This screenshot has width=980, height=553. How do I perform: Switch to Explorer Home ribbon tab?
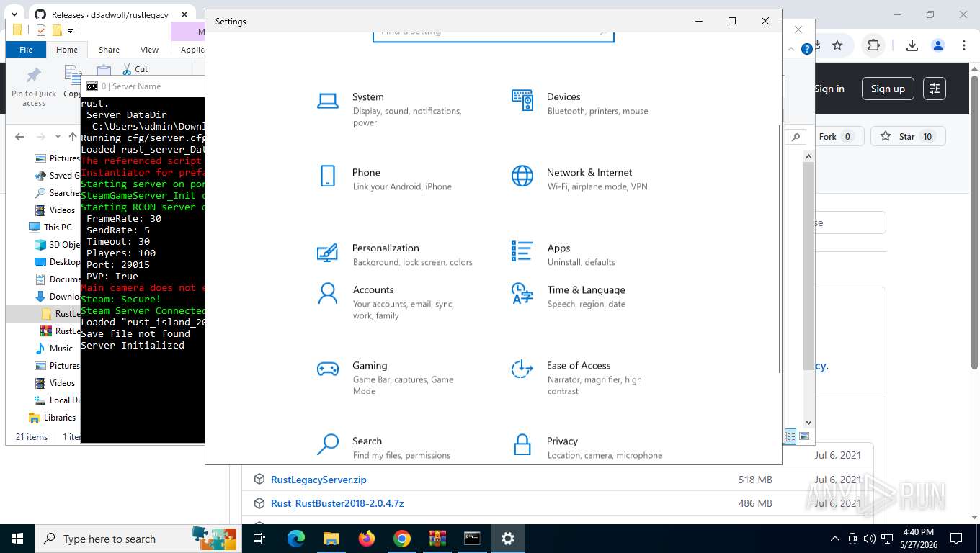pyautogui.click(x=67, y=50)
